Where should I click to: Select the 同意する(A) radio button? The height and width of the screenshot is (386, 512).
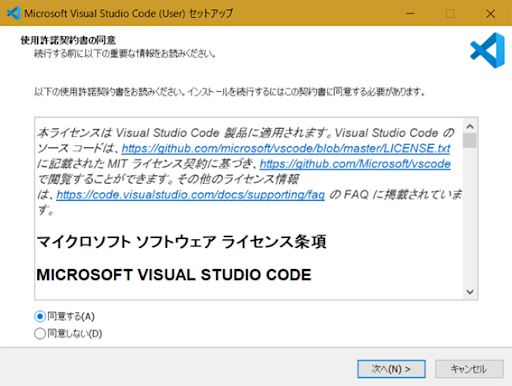pos(40,316)
